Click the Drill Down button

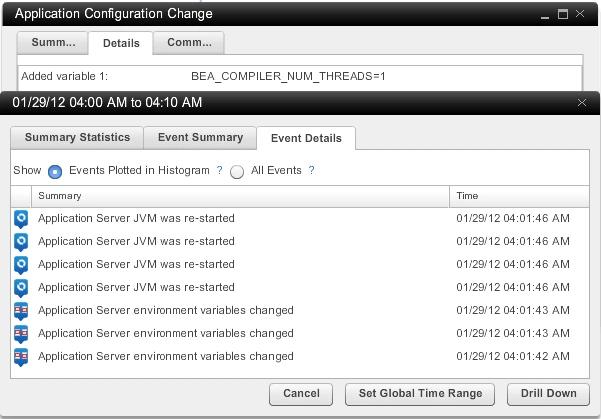[548, 394]
